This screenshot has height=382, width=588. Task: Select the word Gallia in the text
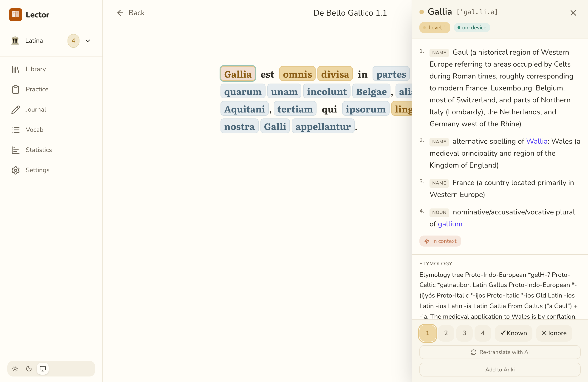238,74
